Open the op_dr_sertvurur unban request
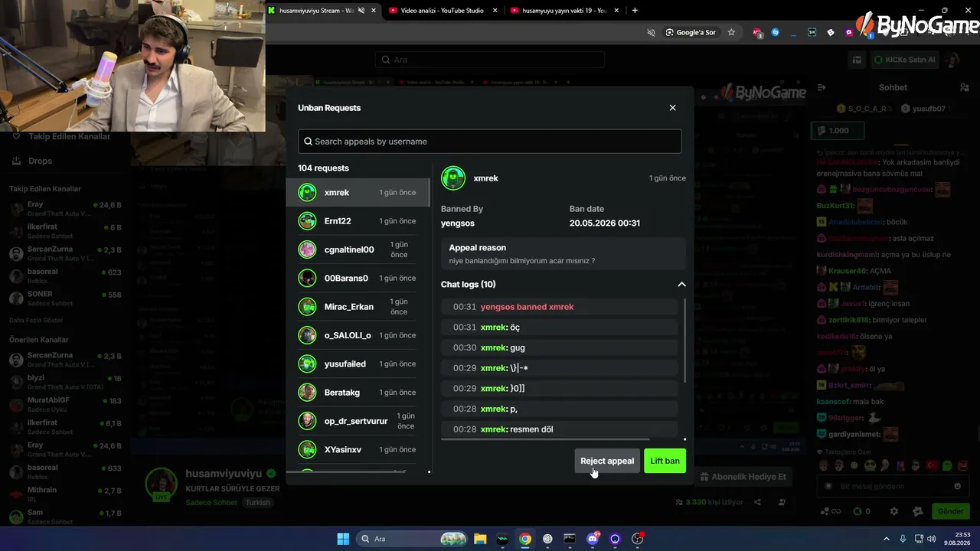 (358, 421)
